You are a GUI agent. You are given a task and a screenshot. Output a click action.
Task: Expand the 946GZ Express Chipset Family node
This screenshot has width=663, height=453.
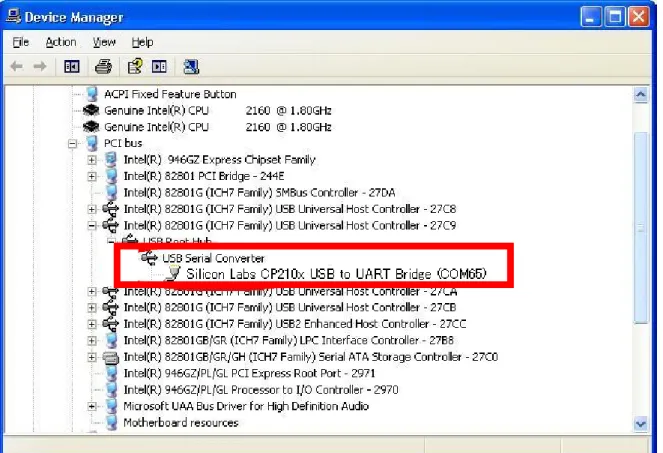[x=92, y=160]
